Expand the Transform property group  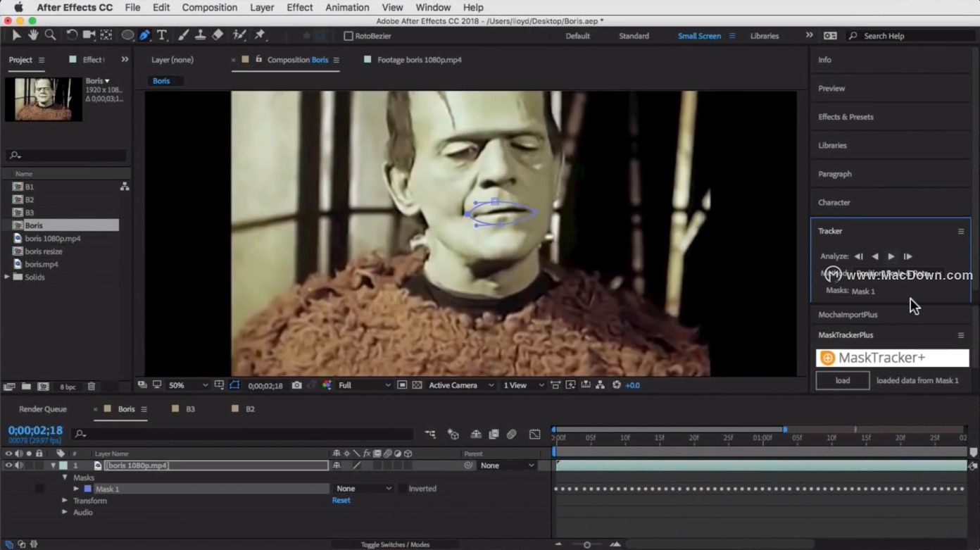(x=65, y=501)
